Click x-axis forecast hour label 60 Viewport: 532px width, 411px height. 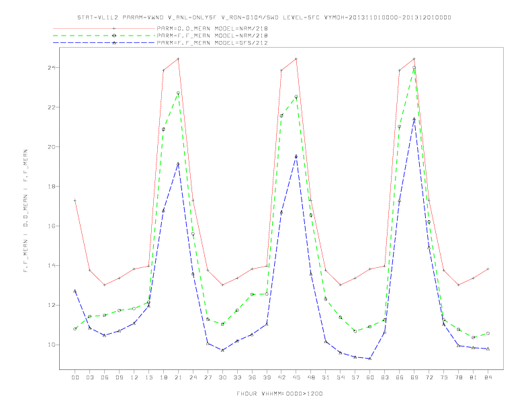coord(370,377)
